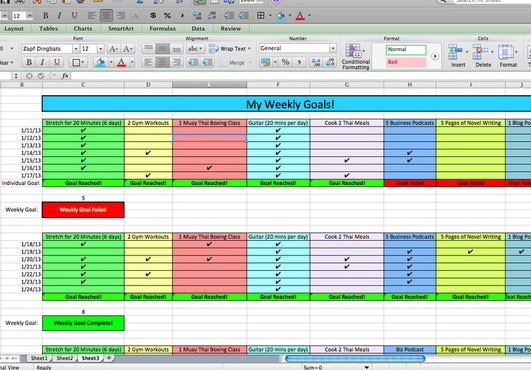Decrease font size using the ribbon A button
This screenshot has width=531, height=370.
point(127,49)
